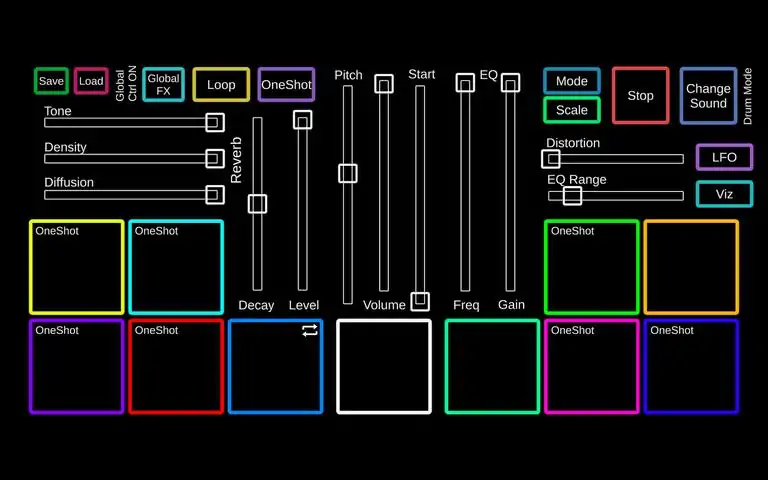Hit the white-bordered center drum pad
768x480 pixels.
click(384, 366)
